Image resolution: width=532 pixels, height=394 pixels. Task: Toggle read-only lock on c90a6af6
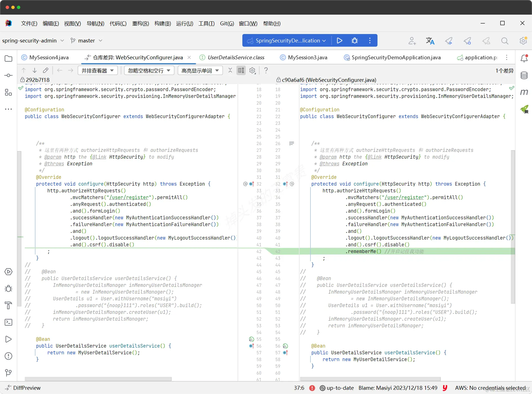(278, 80)
